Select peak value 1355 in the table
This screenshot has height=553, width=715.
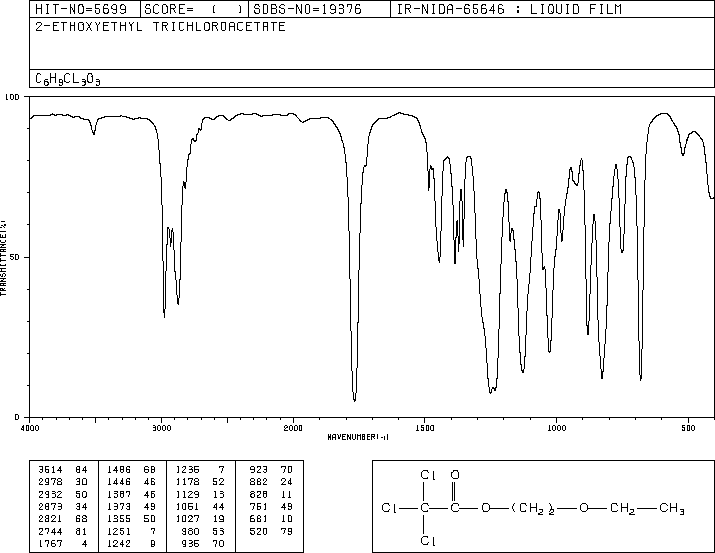click(x=119, y=519)
